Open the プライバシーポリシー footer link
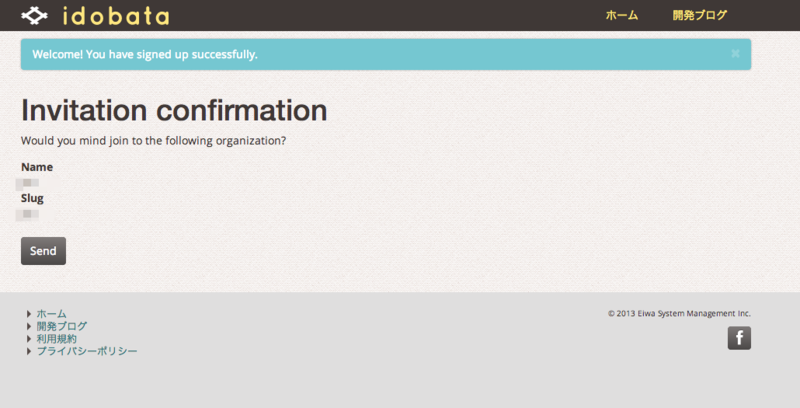This screenshot has width=800, height=408. point(87,351)
